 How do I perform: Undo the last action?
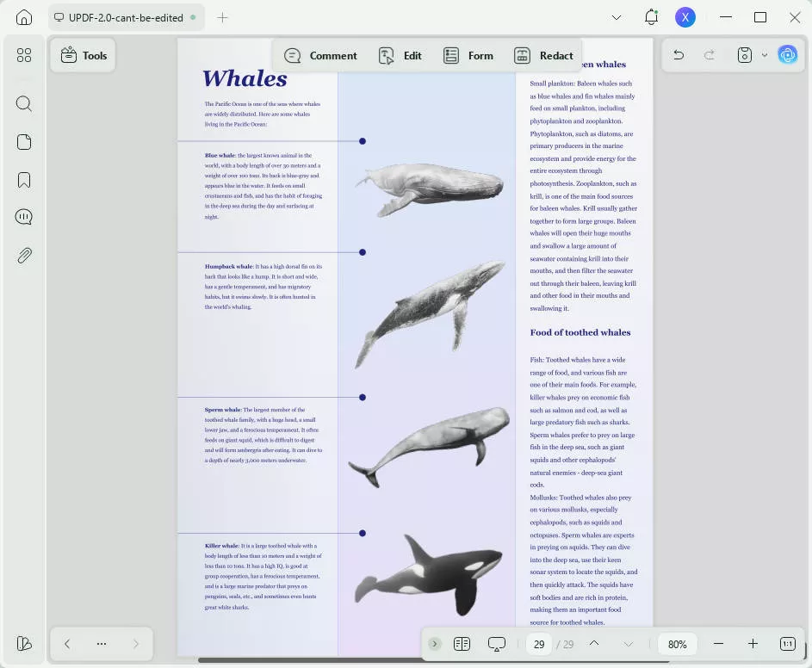(x=679, y=55)
